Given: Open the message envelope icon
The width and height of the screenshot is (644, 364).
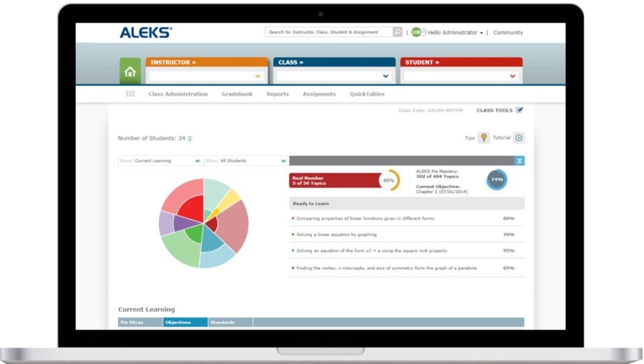Looking at the screenshot, I should pos(424,32).
